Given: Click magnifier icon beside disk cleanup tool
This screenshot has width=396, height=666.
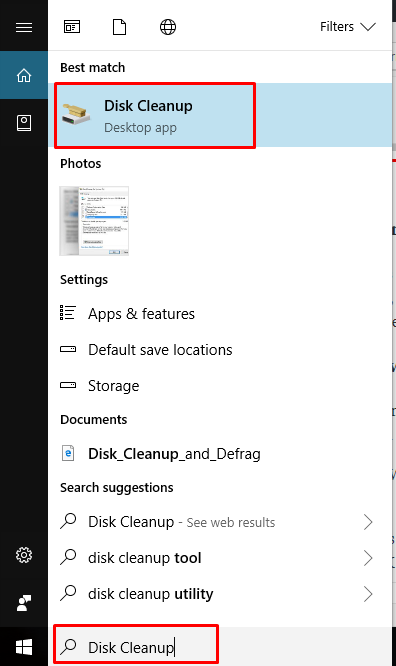Looking at the screenshot, I should tap(68, 557).
